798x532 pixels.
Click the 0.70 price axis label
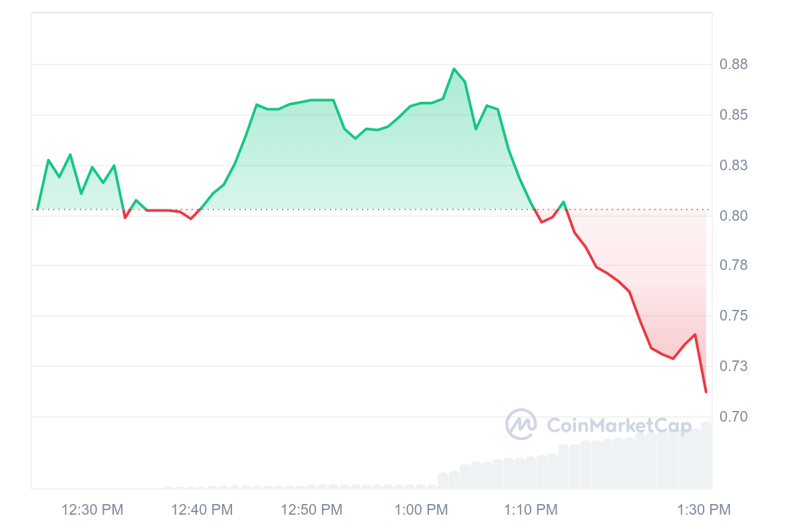pos(733,417)
